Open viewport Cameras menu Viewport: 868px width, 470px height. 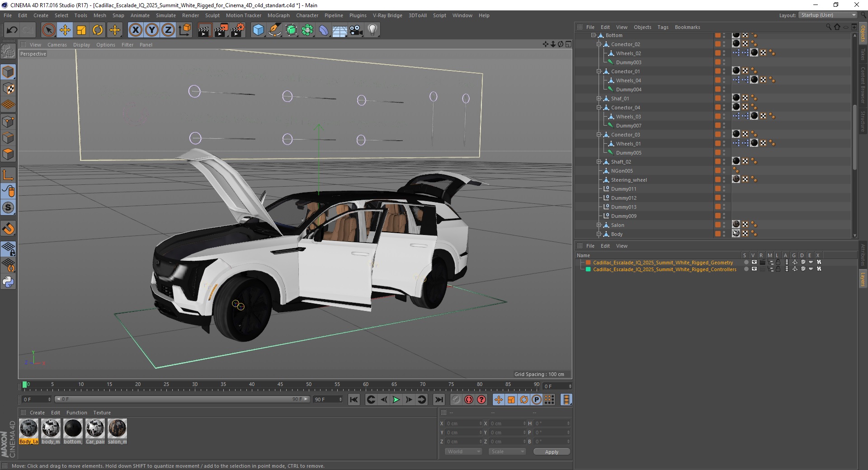pyautogui.click(x=57, y=45)
